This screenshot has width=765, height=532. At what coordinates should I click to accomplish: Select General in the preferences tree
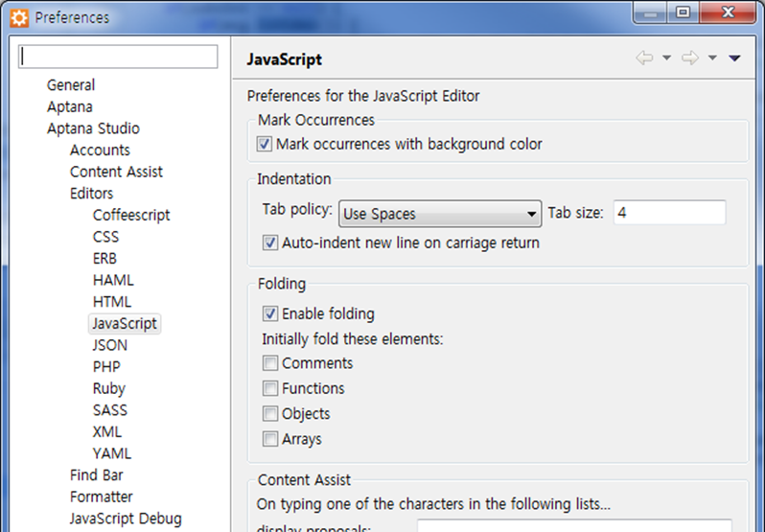tap(71, 85)
